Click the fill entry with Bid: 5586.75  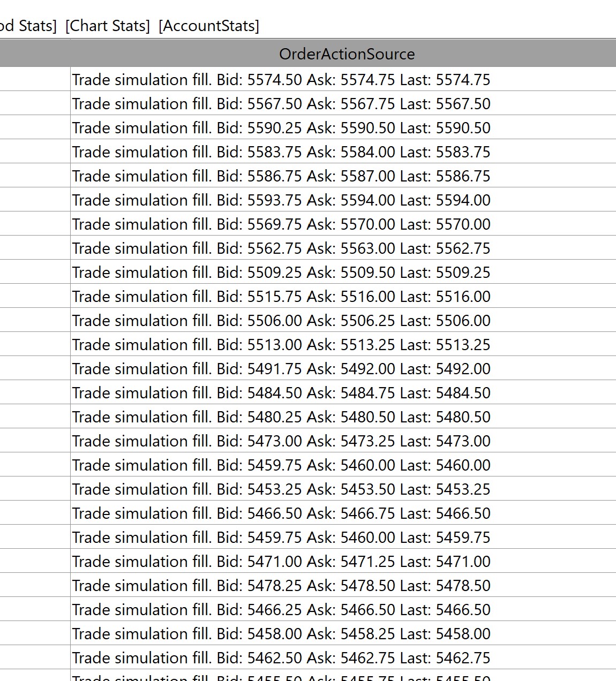(281, 176)
